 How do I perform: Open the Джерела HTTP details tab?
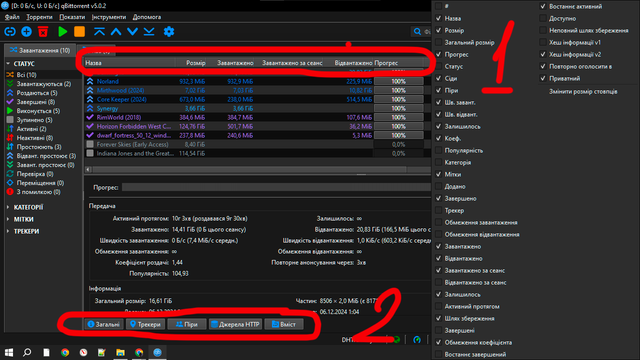click(x=236, y=324)
